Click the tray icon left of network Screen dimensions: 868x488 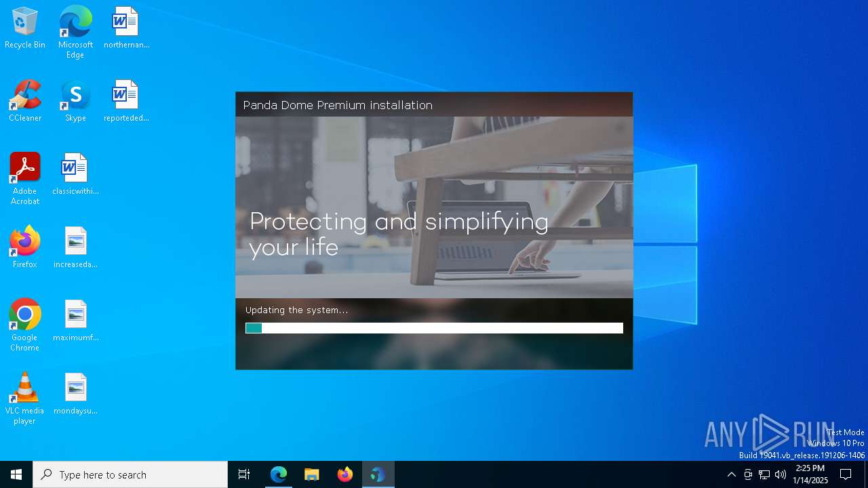(748, 474)
